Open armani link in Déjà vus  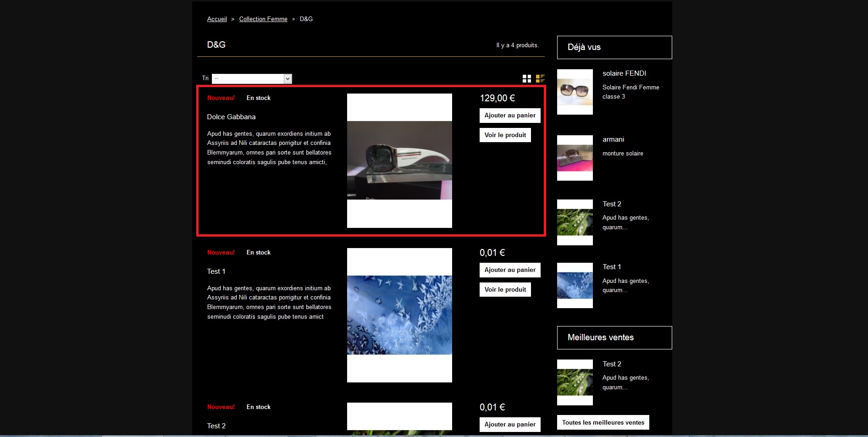613,139
